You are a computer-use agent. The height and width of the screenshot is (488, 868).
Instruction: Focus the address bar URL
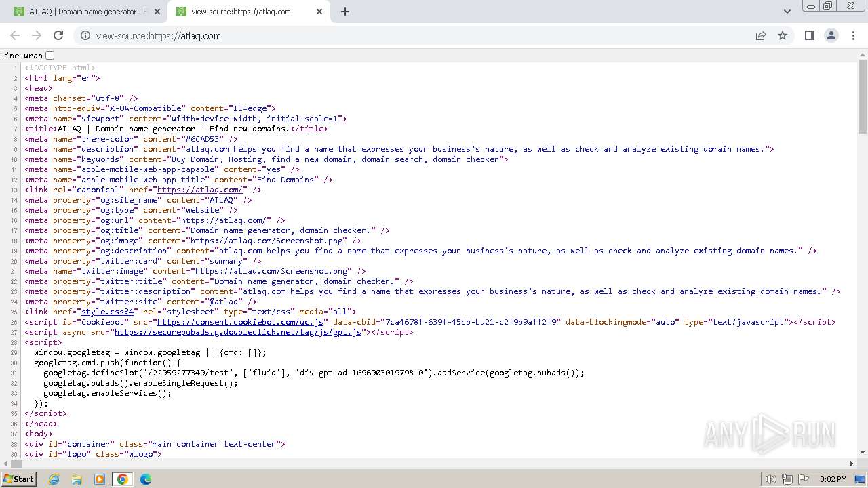[x=158, y=36]
